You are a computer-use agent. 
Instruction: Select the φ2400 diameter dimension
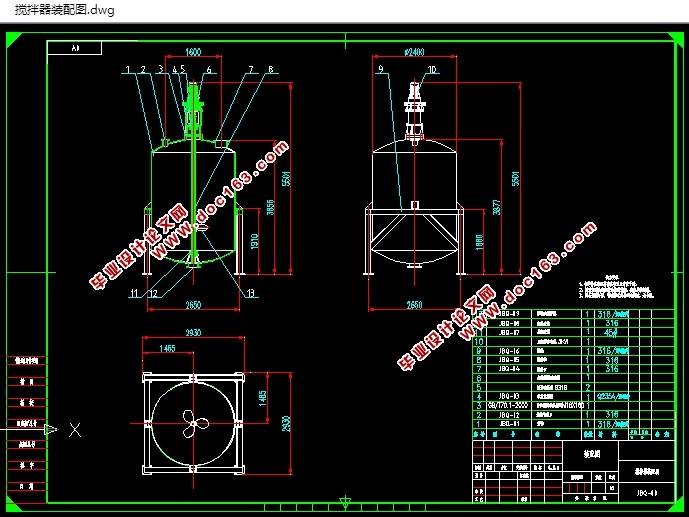(x=414, y=52)
